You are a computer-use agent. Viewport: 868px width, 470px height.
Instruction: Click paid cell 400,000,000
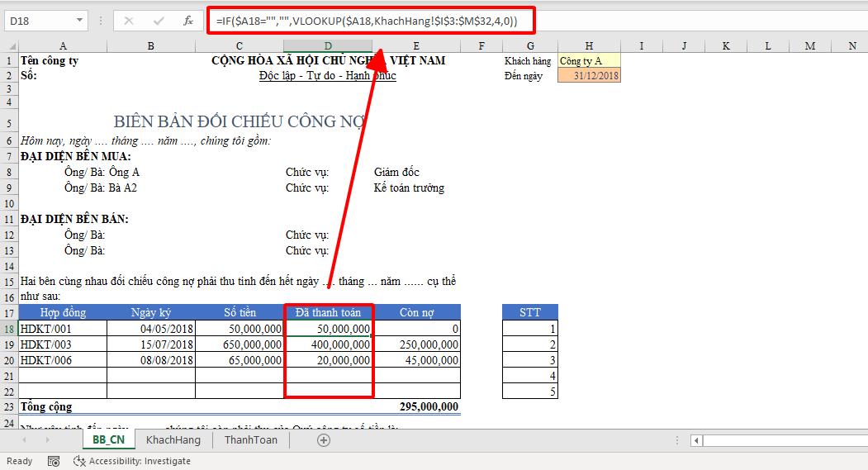tap(328, 344)
